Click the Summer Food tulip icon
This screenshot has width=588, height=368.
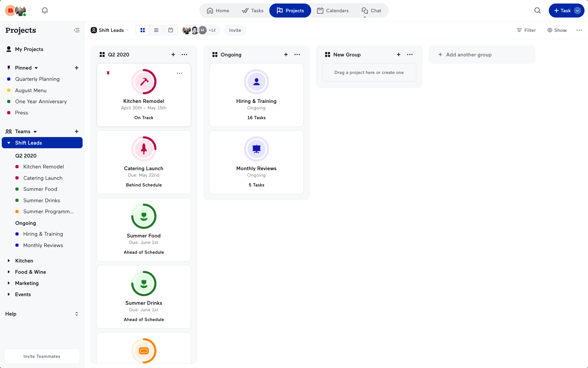tap(144, 216)
